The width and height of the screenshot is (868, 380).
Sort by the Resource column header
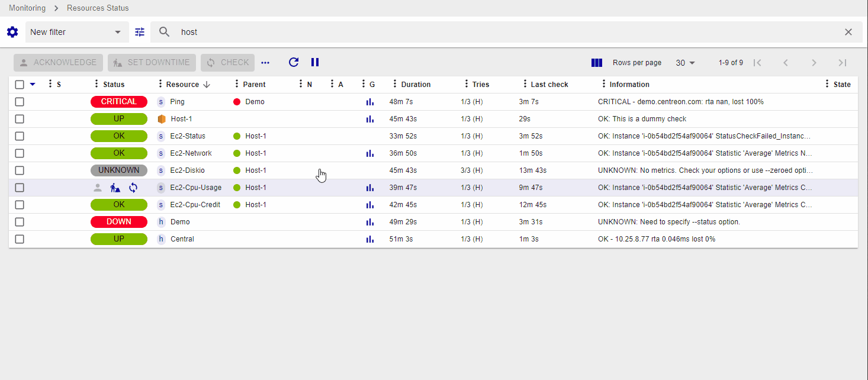coord(182,85)
